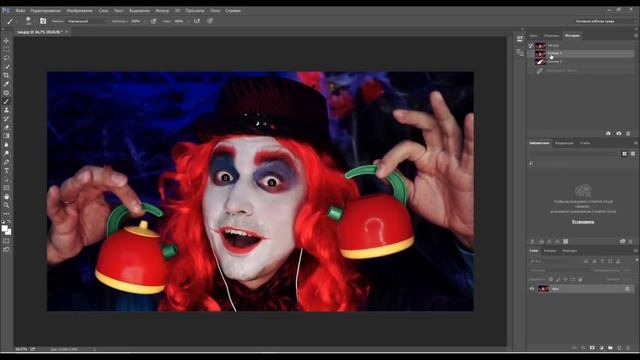Select the Rectangle shape tool
The width and height of the screenshot is (640, 360).
(6, 188)
